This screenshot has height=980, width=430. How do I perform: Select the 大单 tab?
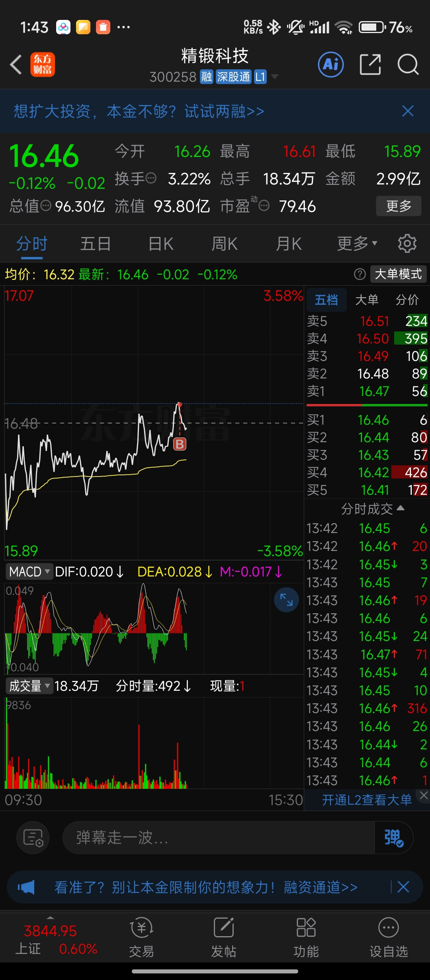click(x=367, y=300)
